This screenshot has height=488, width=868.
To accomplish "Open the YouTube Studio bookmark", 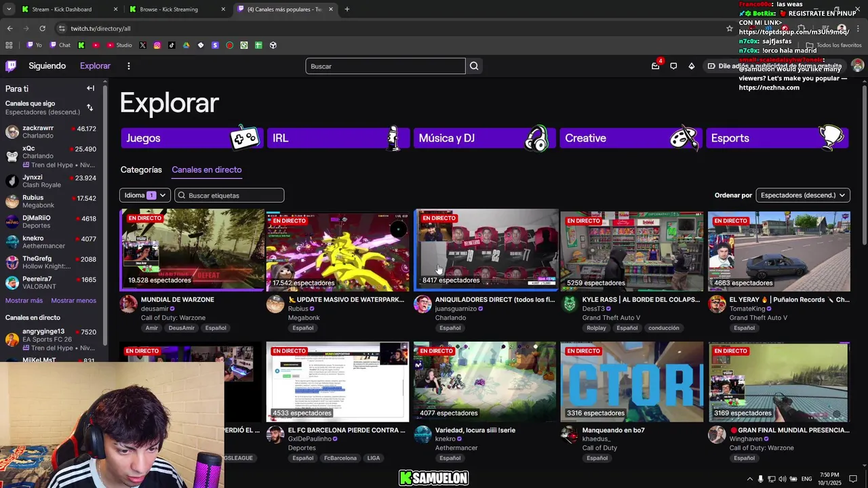I will (119, 45).
